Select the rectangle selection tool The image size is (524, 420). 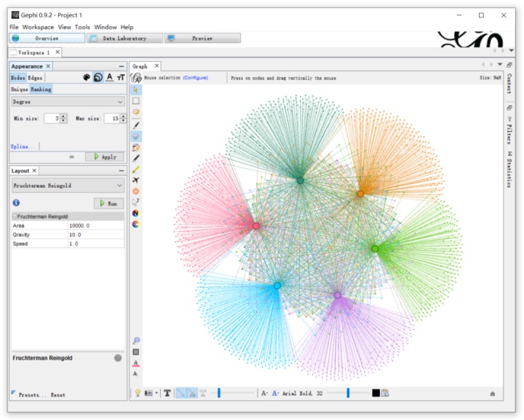point(135,101)
